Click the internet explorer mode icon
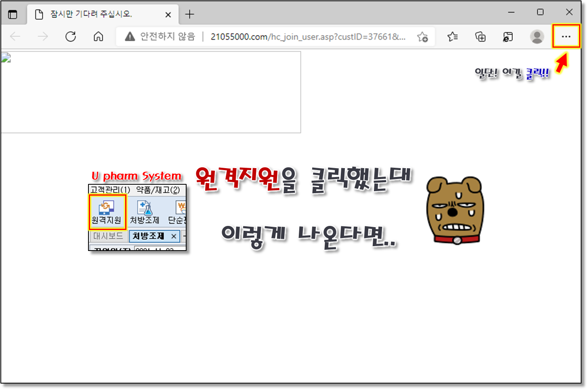This screenshot has width=588, height=390. point(508,37)
